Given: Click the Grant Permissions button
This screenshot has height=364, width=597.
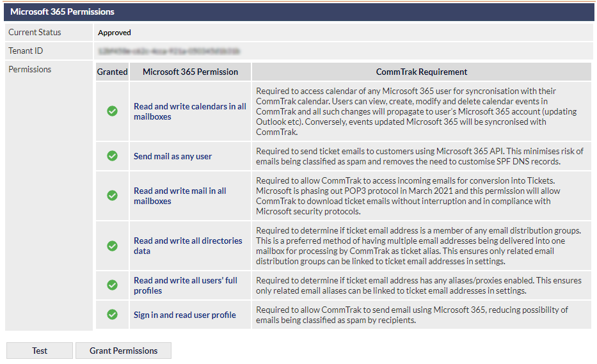Looking at the screenshot, I should point(123,351).
